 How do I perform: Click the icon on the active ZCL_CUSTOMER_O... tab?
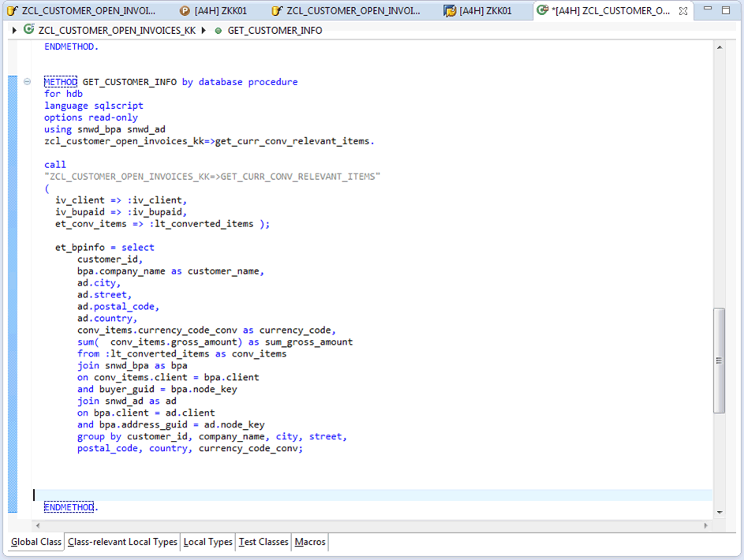tap(542, 11)
